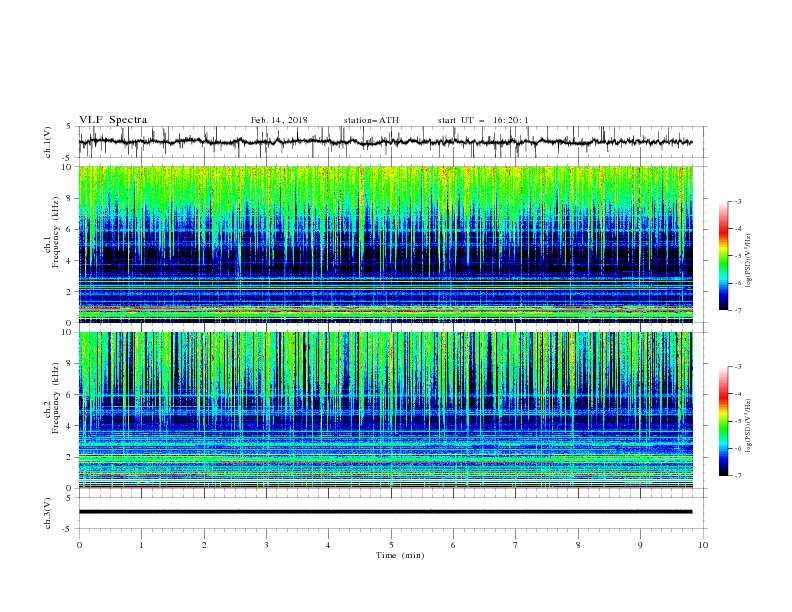Click the color bar beside the ch.1 spectrogram

[x=723, y=255]
